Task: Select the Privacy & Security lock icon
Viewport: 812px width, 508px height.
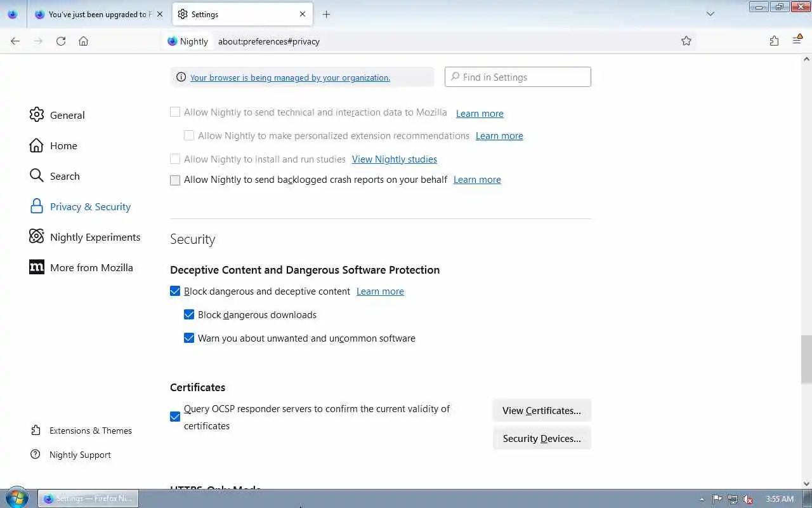Action: (37, 206)
